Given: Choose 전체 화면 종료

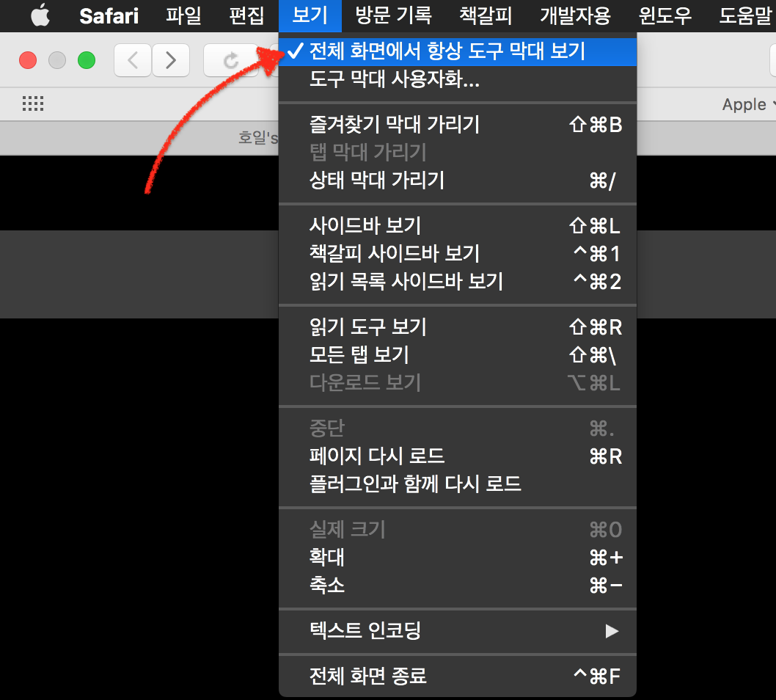Looking at the screenshot, I should [458, 676].
